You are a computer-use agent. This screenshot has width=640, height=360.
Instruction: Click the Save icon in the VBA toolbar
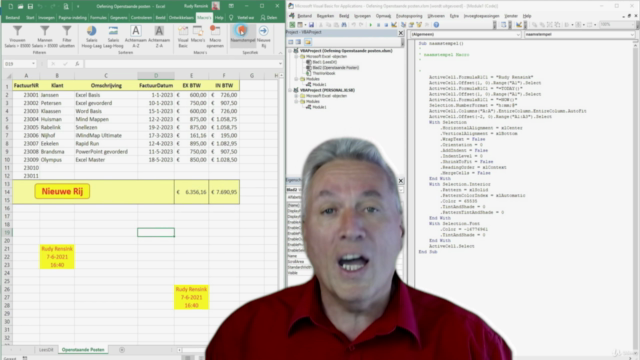tap(311, 25)
